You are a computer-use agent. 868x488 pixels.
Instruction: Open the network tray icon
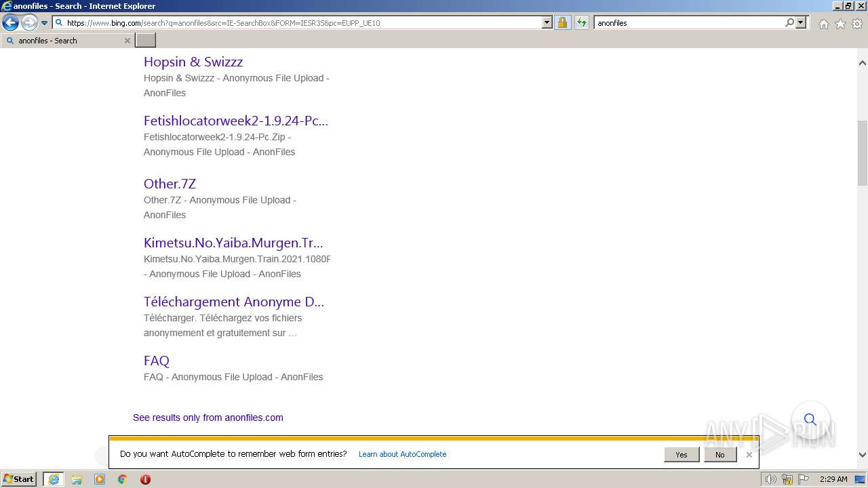(x=787, y=479)
